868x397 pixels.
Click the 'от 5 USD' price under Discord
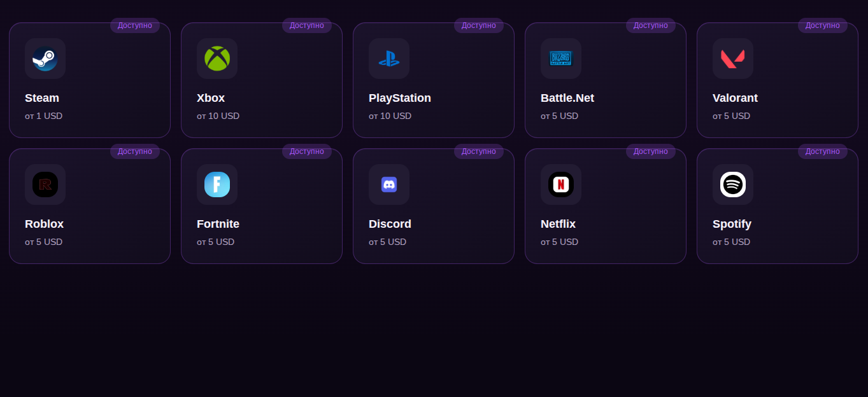[x=388, y=242]
